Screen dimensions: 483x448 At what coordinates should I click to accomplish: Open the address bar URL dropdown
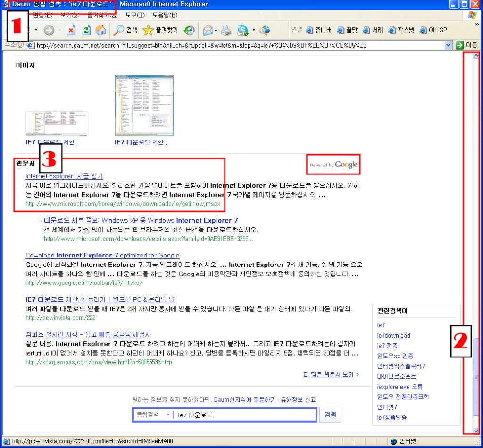coord(448,45)
